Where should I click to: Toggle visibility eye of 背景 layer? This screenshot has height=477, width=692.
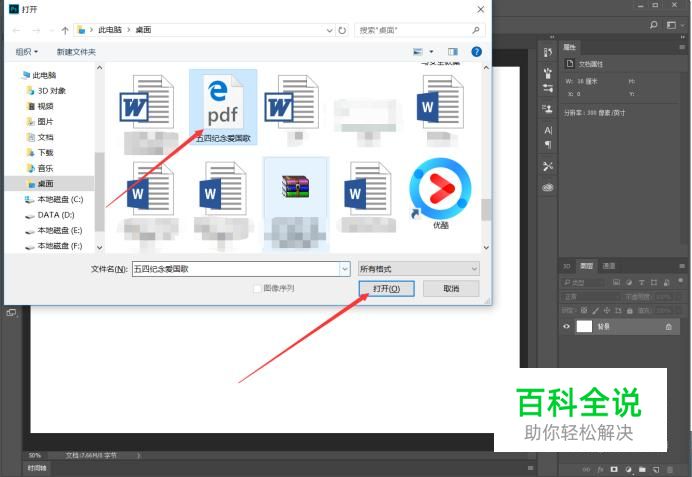(567, 327)
